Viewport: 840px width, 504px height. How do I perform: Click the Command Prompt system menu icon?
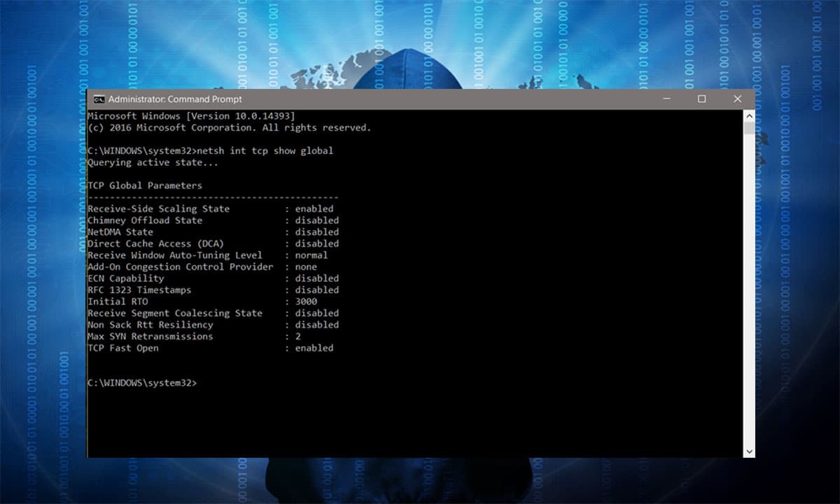click(x=99, y=99)
